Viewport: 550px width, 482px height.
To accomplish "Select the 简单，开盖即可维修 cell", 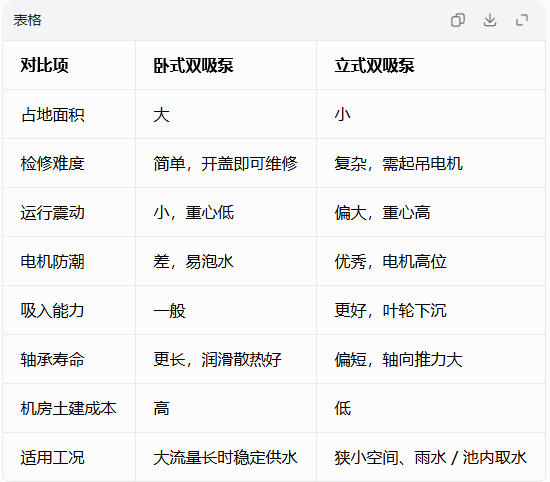I will click(x=226, y=163).
